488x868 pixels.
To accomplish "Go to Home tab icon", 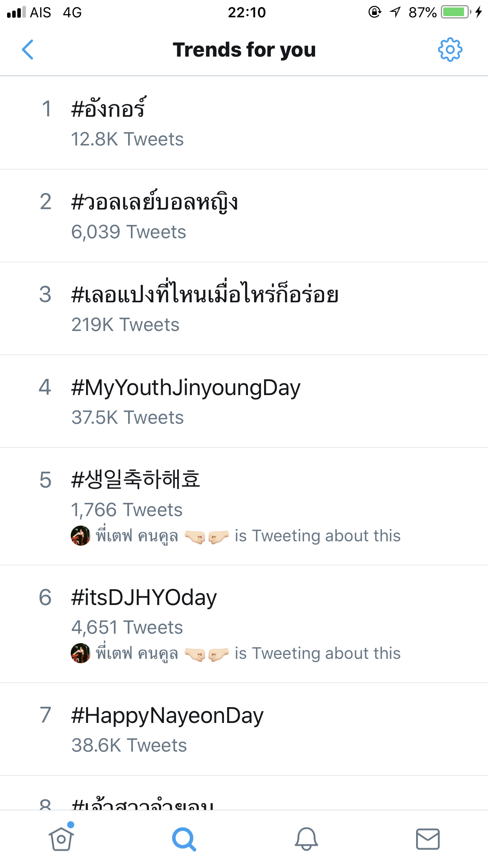I will 61,839.
